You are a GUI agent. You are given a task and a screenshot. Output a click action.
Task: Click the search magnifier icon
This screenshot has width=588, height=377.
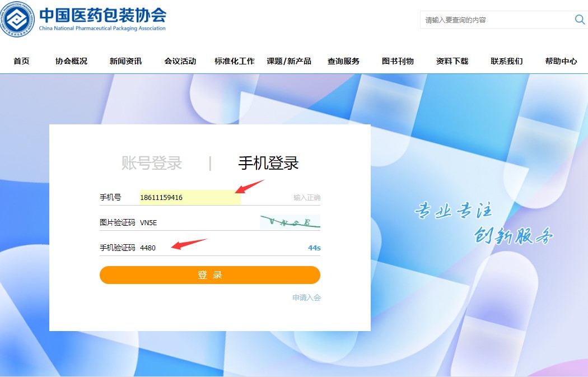[x=580, y=20]
